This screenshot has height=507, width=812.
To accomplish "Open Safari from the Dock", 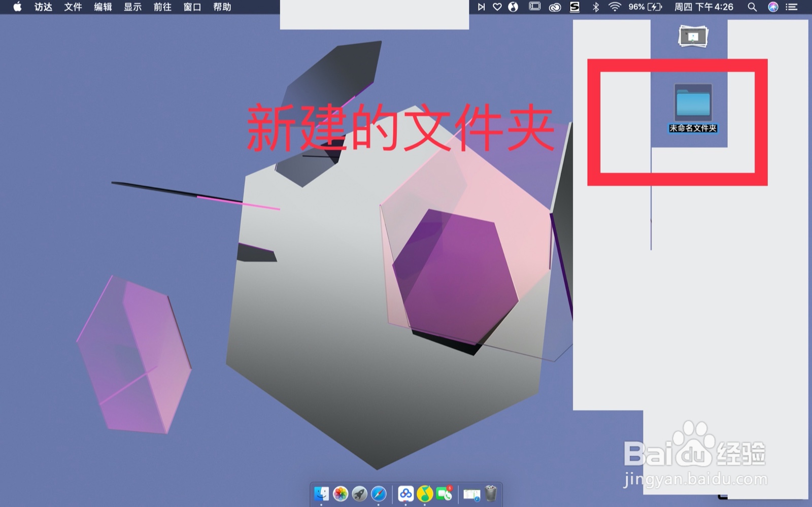I will [378, 494].
